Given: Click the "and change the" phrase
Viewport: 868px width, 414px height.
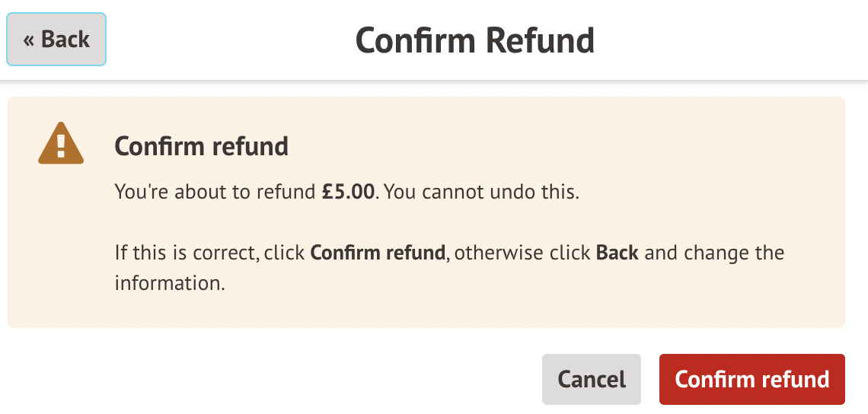Looking at the screenshot, I should pyautogui.click(x=714, y=252).
